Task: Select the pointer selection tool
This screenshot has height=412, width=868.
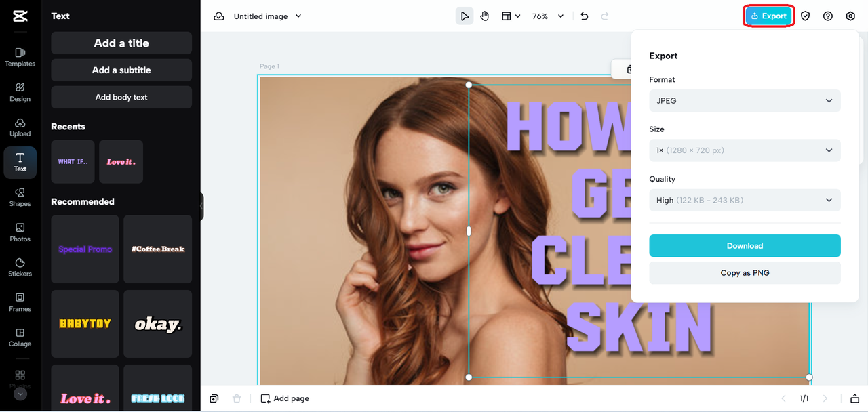Action: [x=465, y=16]
